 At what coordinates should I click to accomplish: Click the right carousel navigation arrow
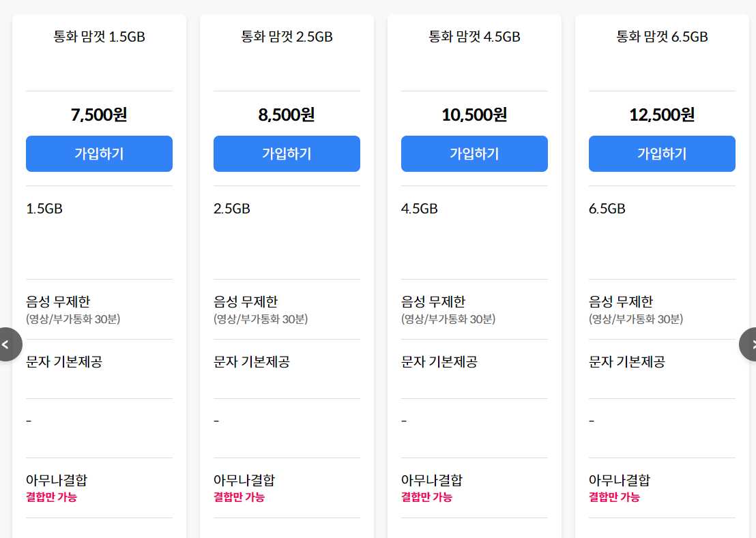click(x=749, y=344)
